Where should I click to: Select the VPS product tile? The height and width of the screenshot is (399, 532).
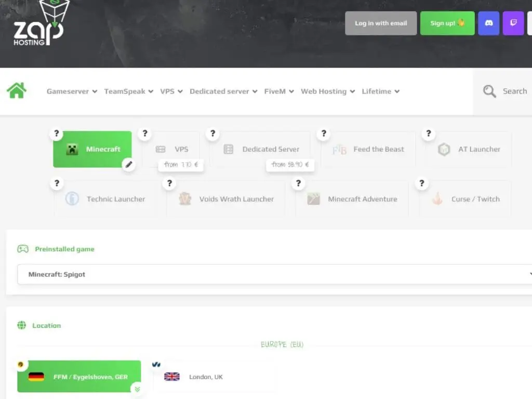[x=171, y=149]
